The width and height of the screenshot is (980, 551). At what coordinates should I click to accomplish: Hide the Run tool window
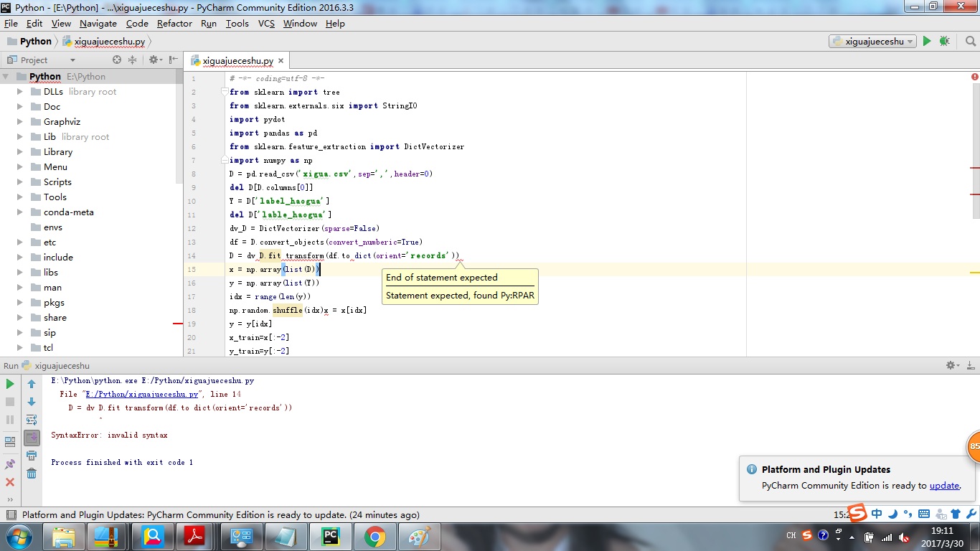point(970,365)
